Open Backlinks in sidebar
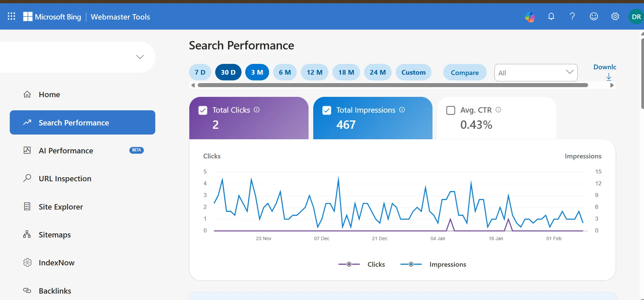The image size is (644, 300). point(83,291)
